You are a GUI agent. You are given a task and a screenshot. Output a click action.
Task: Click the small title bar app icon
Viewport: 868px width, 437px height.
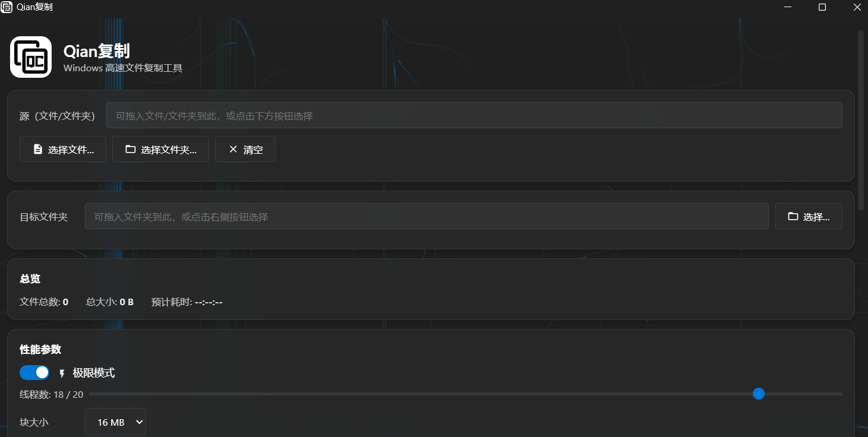(x=7, y=7)
